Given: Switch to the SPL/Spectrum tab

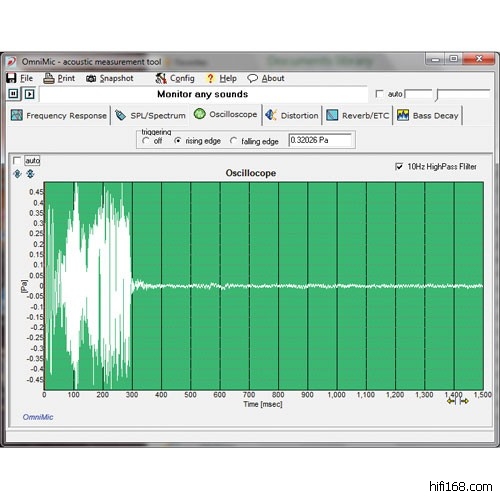Looking at the screenshot, I should click(150, 115).
